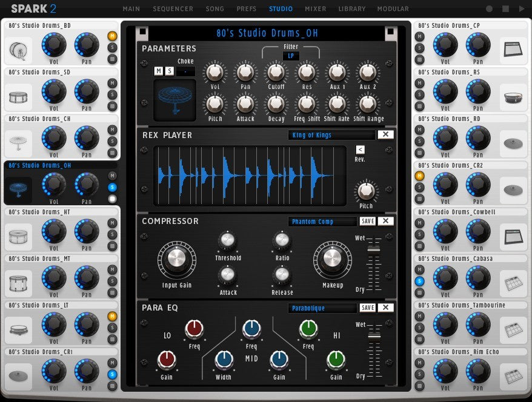Go to the SONG tab
This screenshot has height=402, width=532.
pos(214,9)
